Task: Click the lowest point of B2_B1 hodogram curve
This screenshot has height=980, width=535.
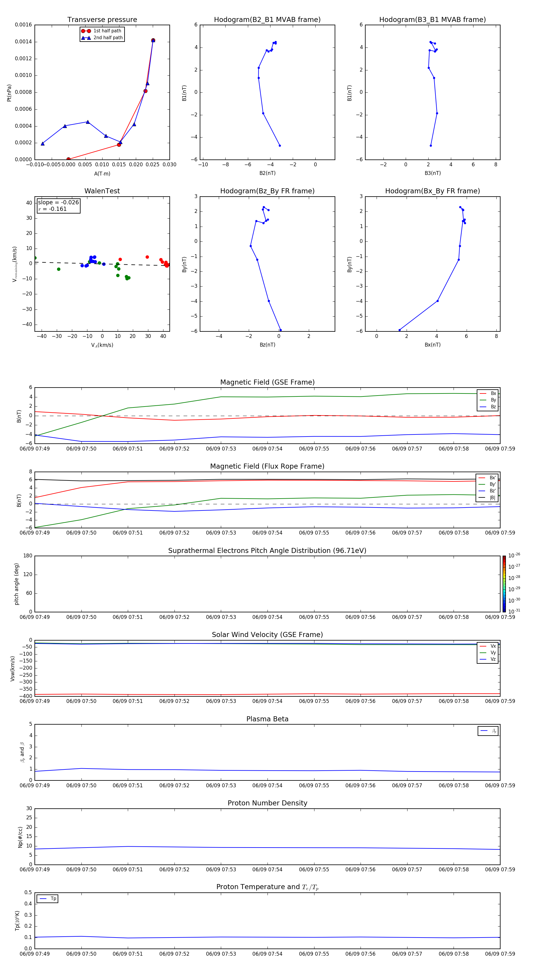Action: 279,145
